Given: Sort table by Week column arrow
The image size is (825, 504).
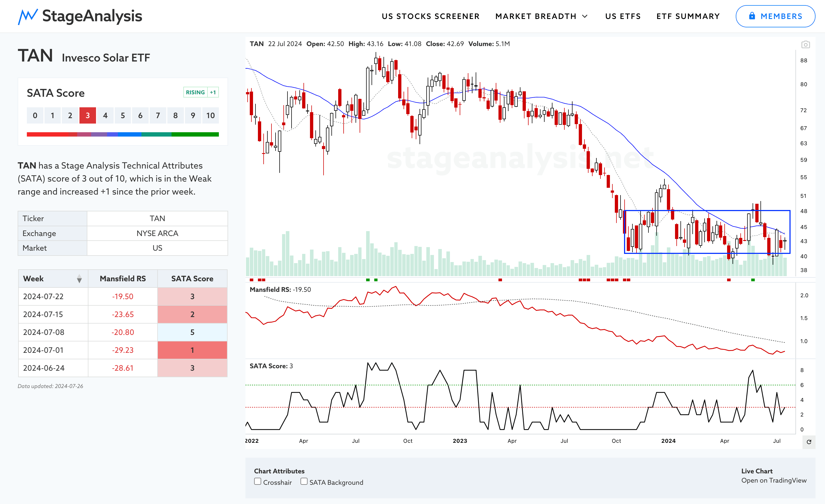Looking at the screenshot, I should [x=79, y=279].
